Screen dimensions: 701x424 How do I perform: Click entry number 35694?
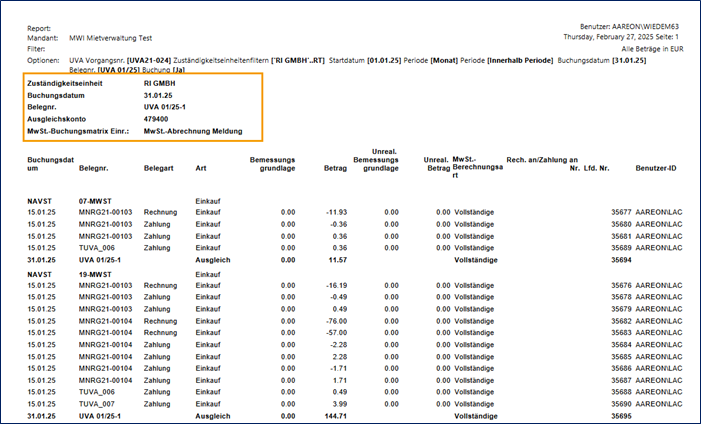(x=622, y=260)
